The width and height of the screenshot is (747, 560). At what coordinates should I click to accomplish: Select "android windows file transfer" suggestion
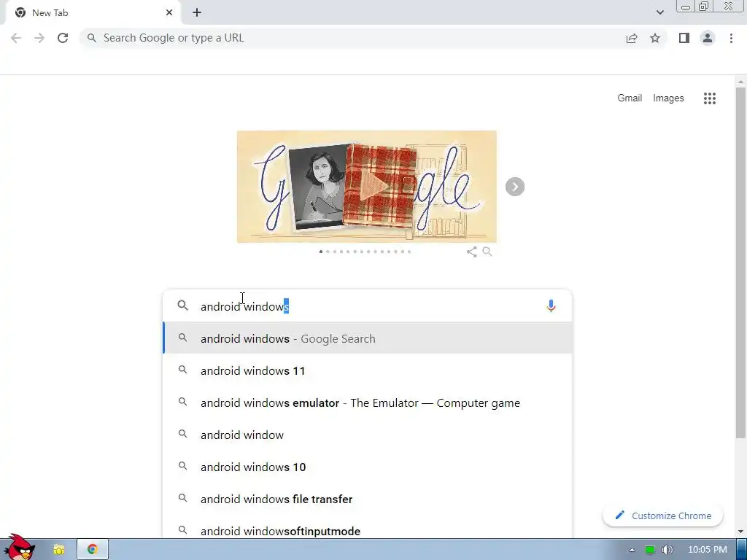[x=367, y=499]
